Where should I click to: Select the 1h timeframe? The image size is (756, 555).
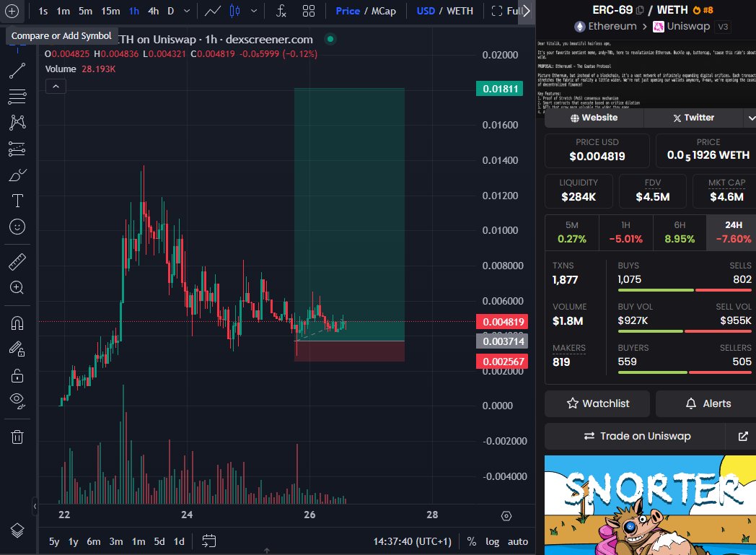(134, 11)
